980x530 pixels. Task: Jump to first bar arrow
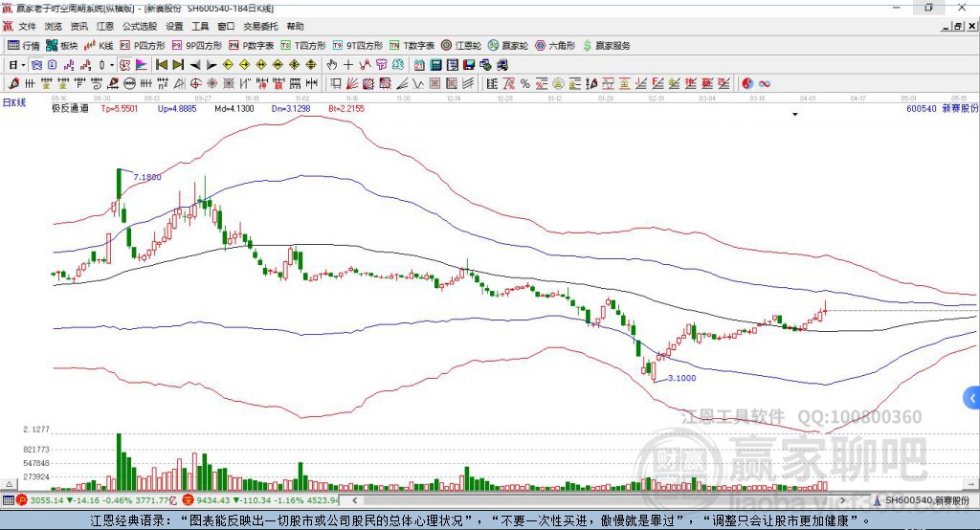pyautogui.click(x=162, y=65)
